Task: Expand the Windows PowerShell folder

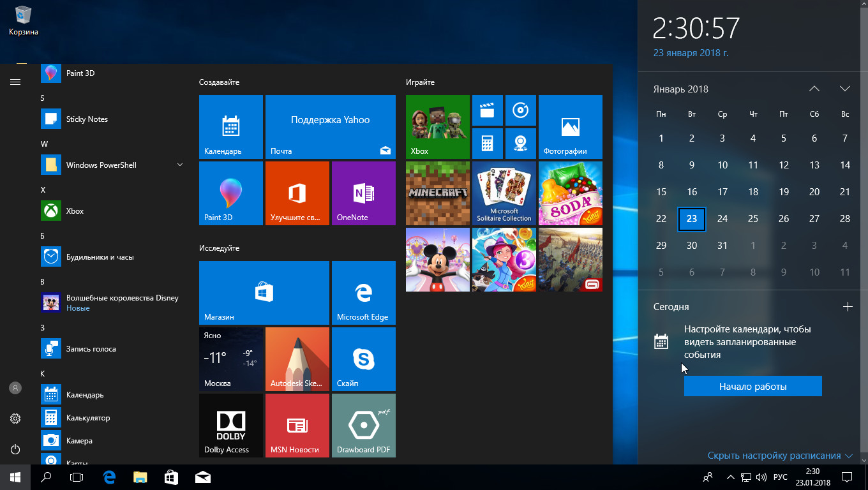Action: pos(180,165)
